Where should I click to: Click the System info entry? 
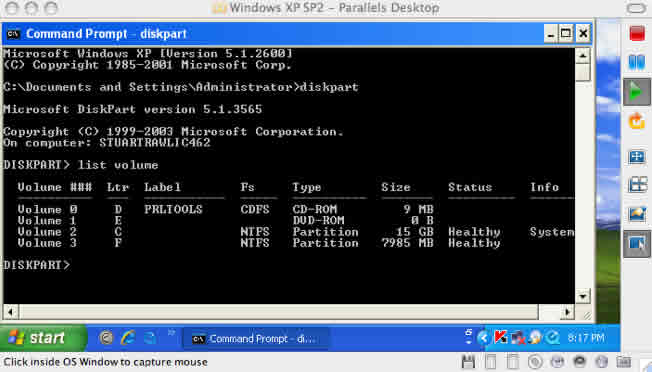552,232
